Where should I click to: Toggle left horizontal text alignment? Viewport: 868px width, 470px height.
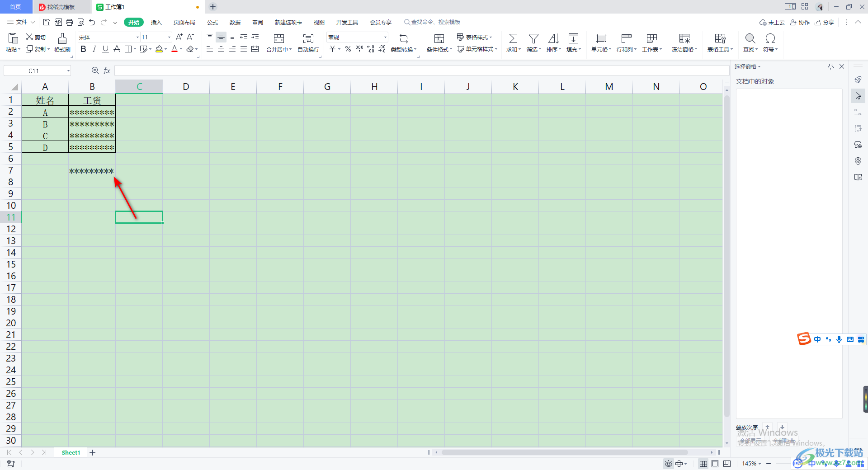click(x=210, y=49)
